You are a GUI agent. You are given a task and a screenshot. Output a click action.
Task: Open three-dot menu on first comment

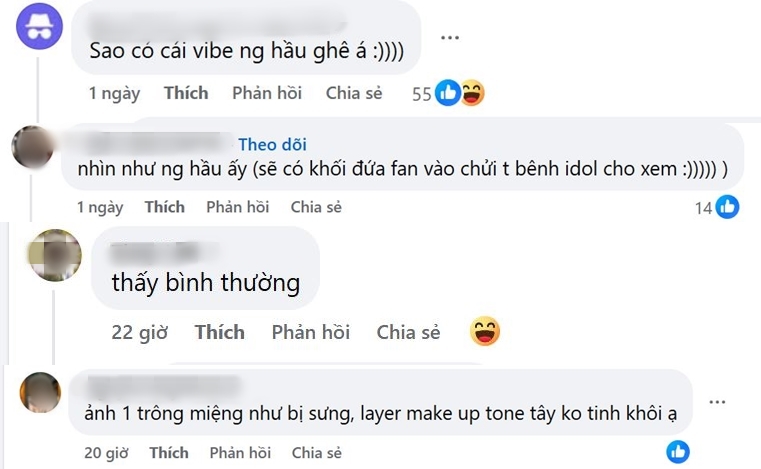pyautogui.click(x=450, y=37)
